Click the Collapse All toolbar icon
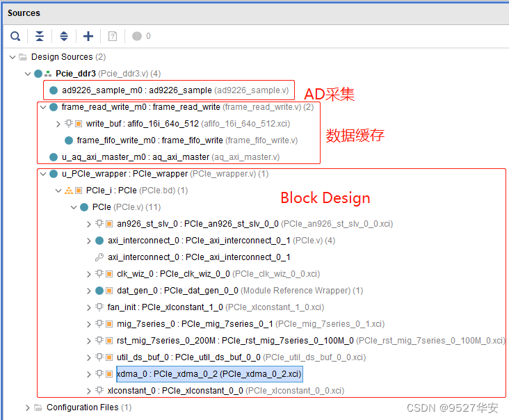The width and height of the screenshot is (509, 420). coord(40,36)
